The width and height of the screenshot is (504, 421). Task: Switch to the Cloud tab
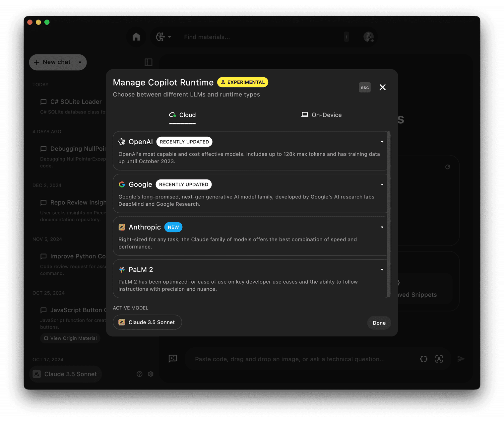coord(182,115)
